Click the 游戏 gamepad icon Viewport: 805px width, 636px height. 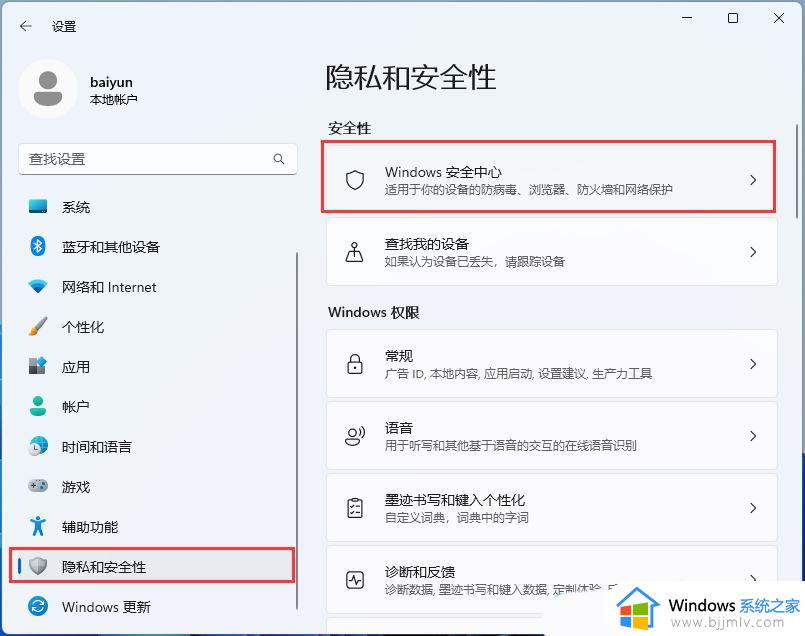pyautogui.click(x=38, y=486)
